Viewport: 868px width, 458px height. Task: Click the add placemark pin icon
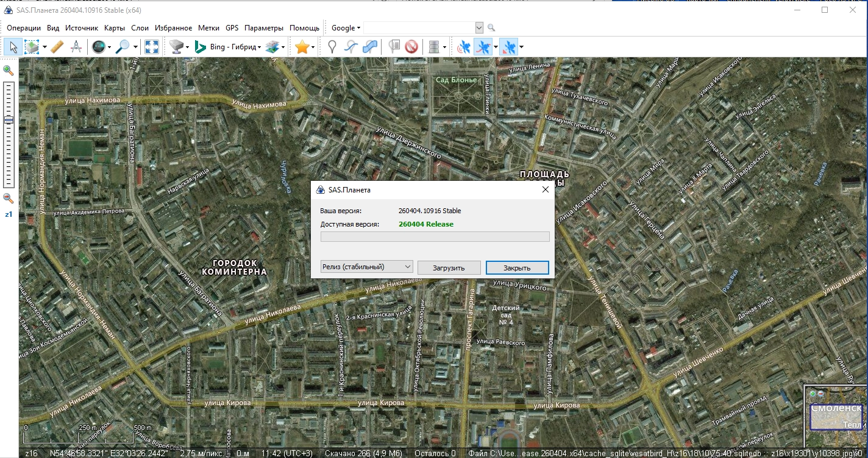pyautogui.click(x=332, y=47)
